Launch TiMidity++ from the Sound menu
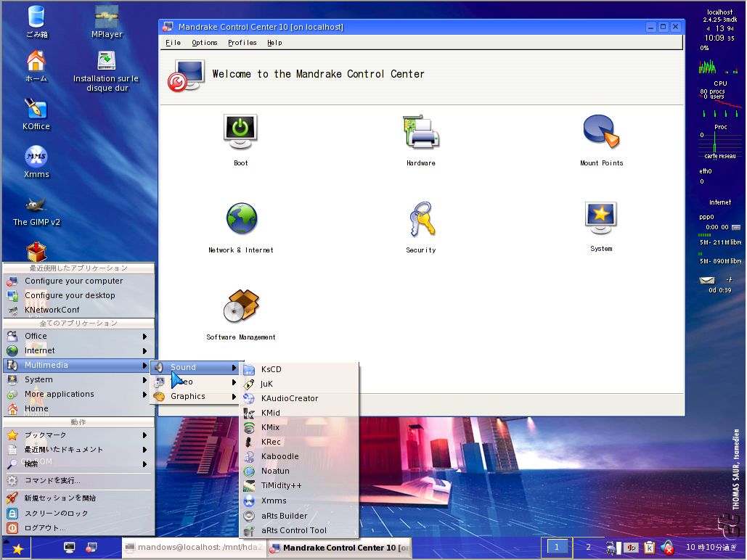 pos(299,485)
